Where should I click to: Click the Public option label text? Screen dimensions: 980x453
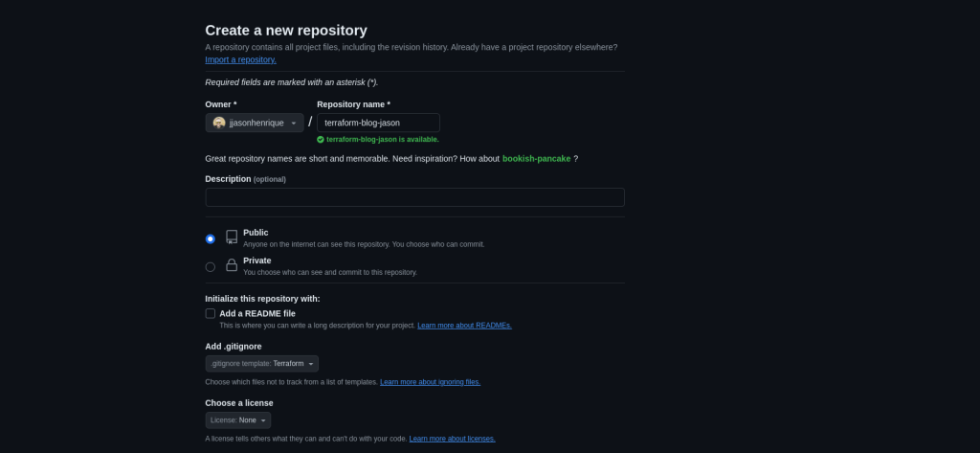point(256,233)
